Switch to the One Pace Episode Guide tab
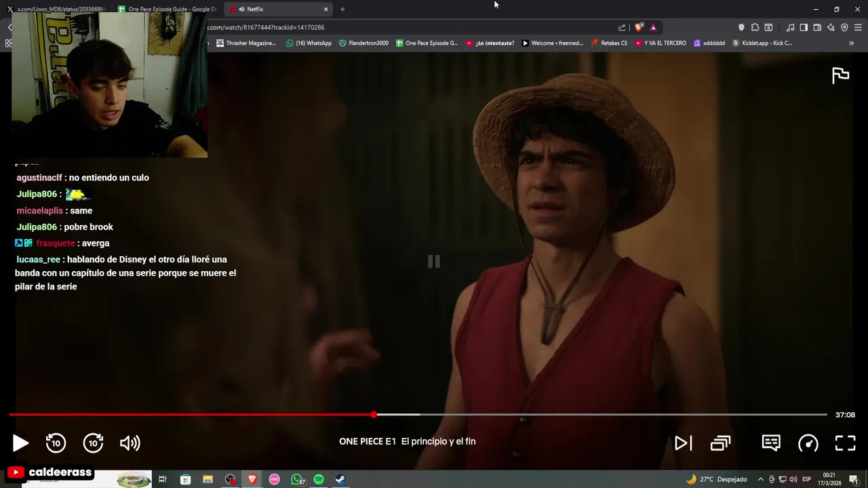 [x=166, y=9]
